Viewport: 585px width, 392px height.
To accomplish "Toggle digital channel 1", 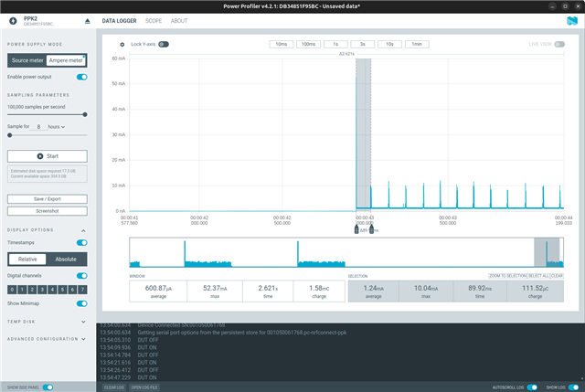I will [x=22, y=290].
